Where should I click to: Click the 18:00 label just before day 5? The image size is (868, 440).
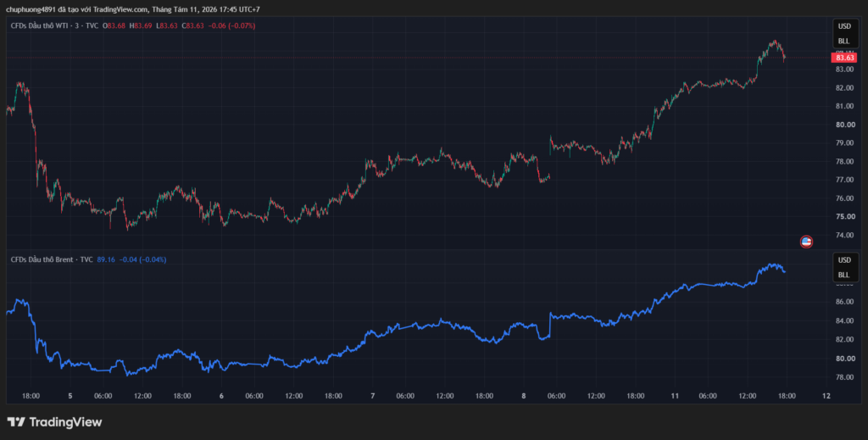tap(31, 396)
